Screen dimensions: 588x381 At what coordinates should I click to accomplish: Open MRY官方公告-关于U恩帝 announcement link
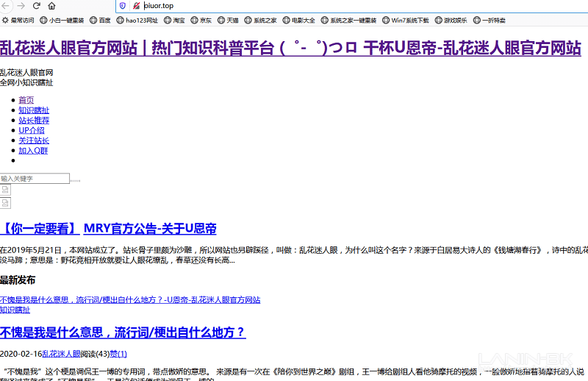[x=150, y=228]
